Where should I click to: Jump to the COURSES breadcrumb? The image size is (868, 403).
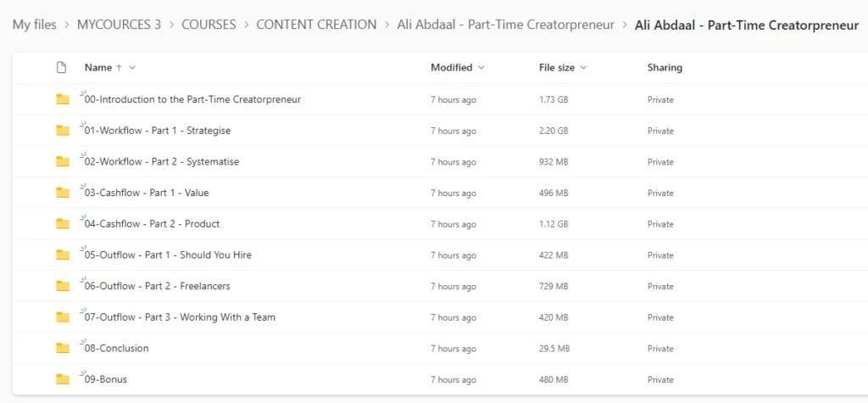click(x=209, y=25)
